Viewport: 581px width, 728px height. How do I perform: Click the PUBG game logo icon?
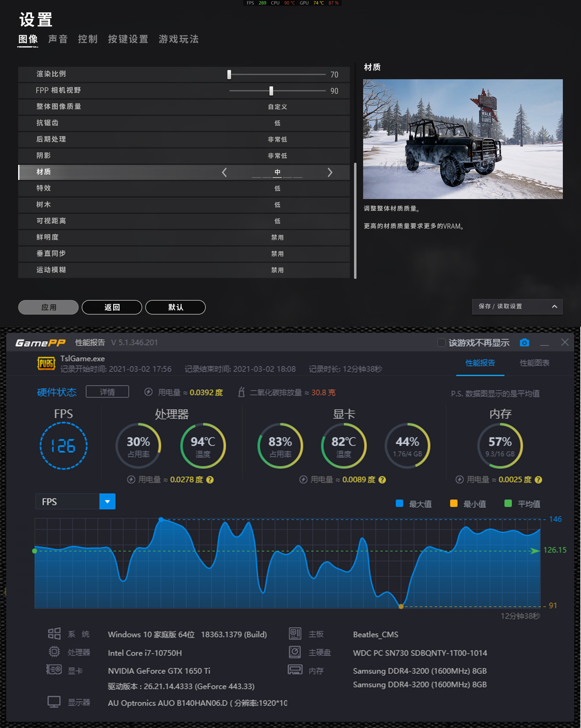click(x=46, y=364)
